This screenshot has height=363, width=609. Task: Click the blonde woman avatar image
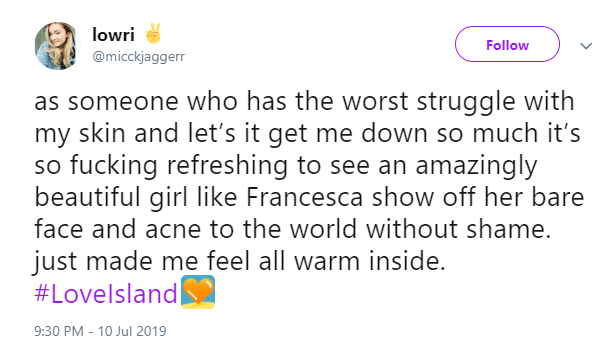[x=57, y=46]
